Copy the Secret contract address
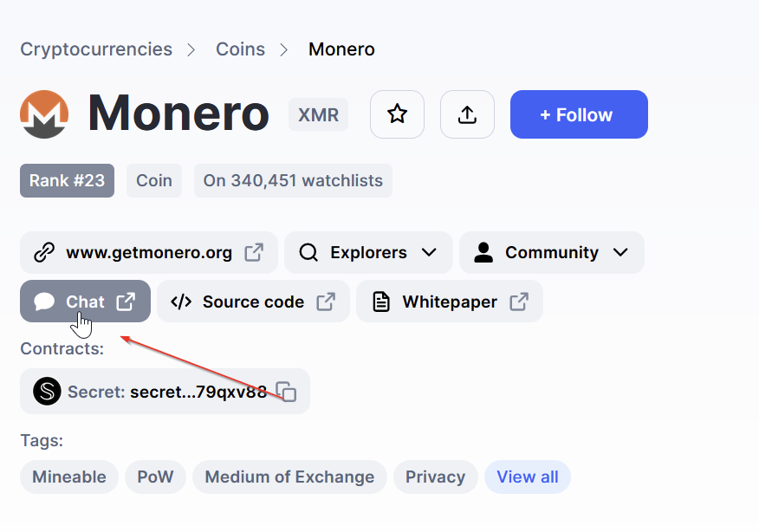This screenshot has height=532, width=759. (287, 392)
